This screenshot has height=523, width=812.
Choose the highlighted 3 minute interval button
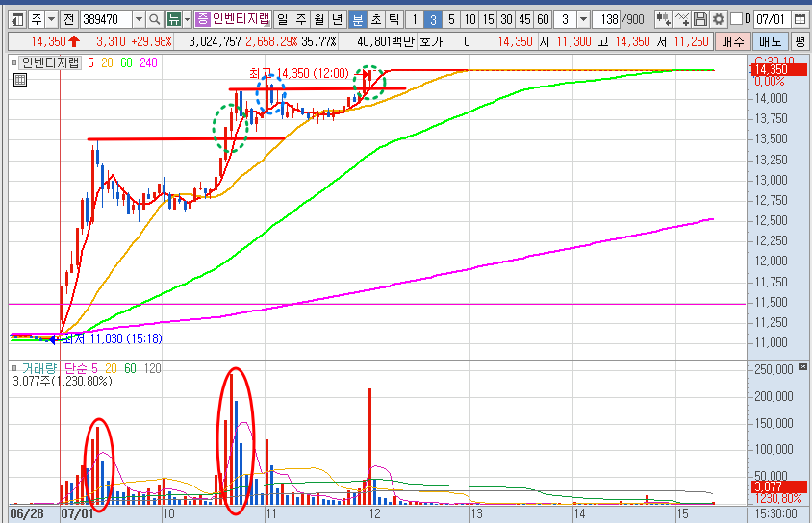pyautogui.click(x=433, y=19)
